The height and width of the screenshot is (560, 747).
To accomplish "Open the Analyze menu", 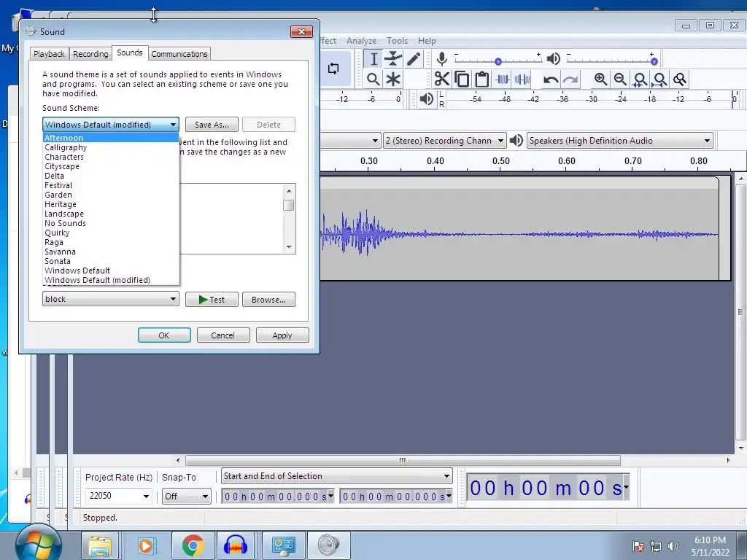I will click(361, 41).
